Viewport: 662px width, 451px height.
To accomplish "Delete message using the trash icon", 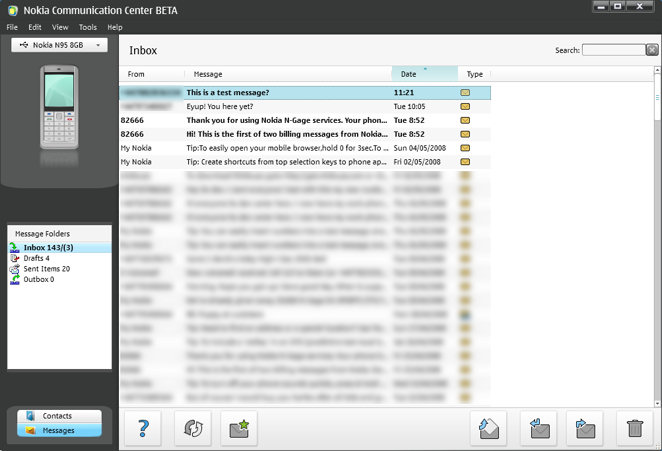I will coord(634,428).
